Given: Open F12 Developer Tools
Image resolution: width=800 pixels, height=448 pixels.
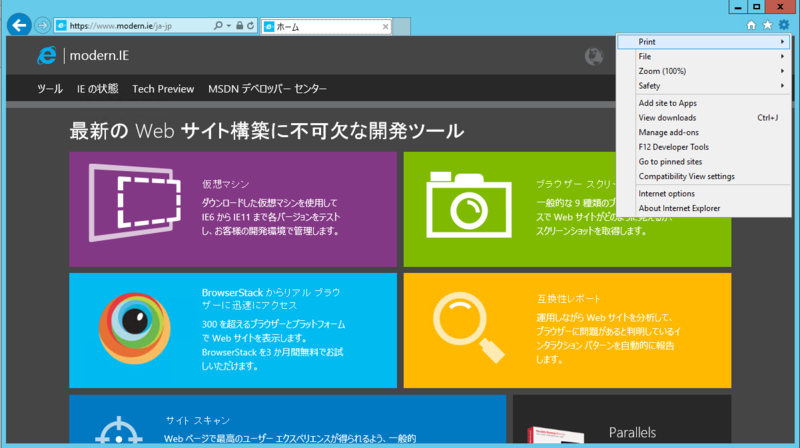Looking at the screenshot, I should point(704,147).
